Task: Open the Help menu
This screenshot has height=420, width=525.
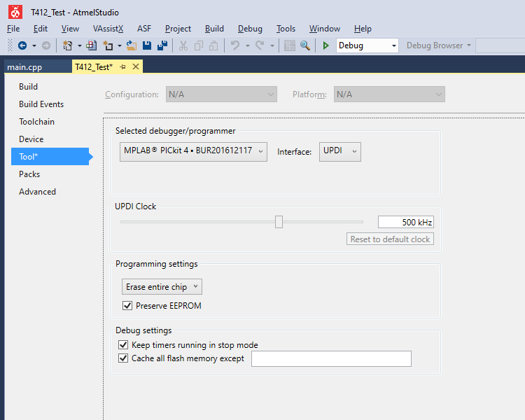Action: [363, 29]
